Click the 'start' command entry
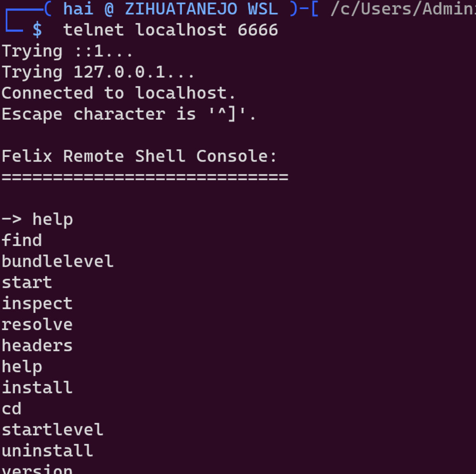476x474 pixels. pos(27,283)
